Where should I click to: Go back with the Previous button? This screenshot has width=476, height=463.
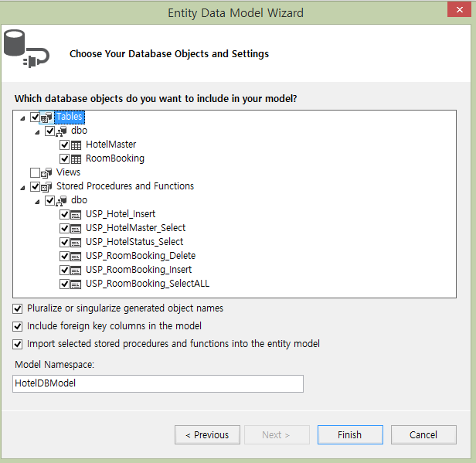(207, 434)
